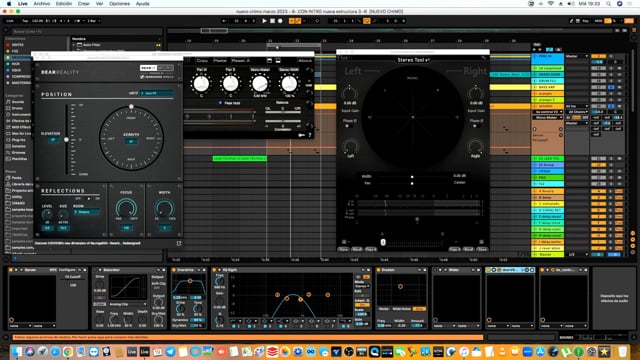Select the FX5 collection in browser

15,51
